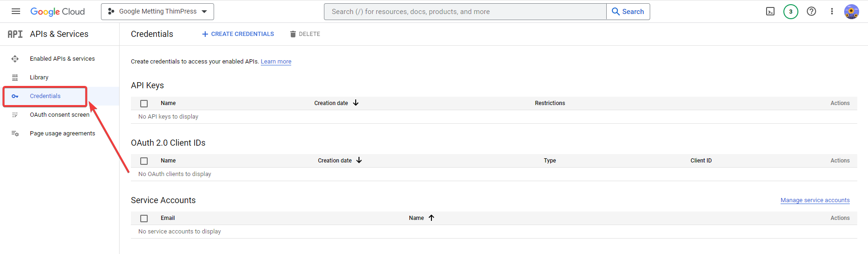Viewport: 868px width, 254px height.
Task: Tick the OAuth 2.0 Client IDs checkbox
Action: [x=144, y=161]
